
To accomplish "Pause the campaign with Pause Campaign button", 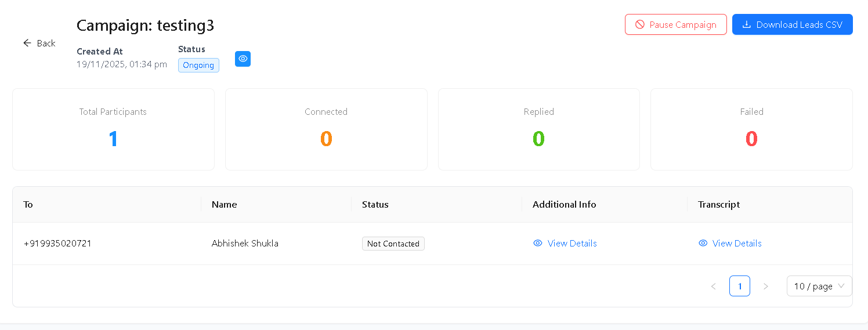I will [x=676, y=24].
